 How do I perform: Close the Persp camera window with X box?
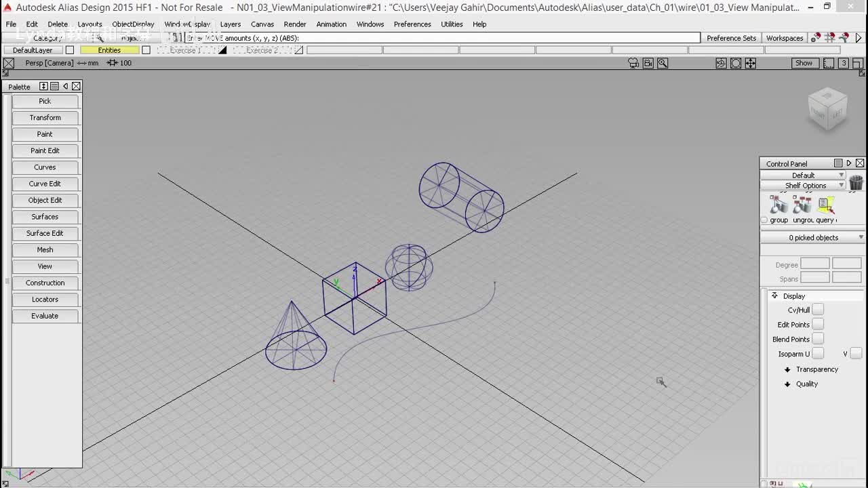[8, 63]
